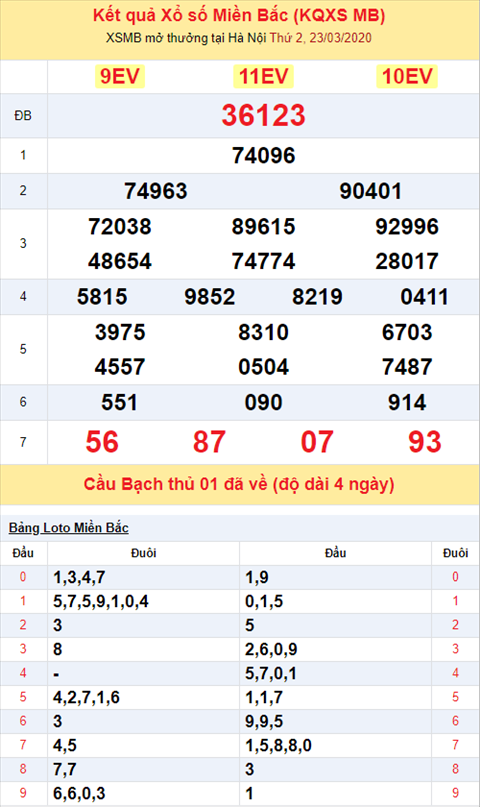The image size is (480, 807).
Task: Click fourth prize number 8219
Action: click(317, 297)
